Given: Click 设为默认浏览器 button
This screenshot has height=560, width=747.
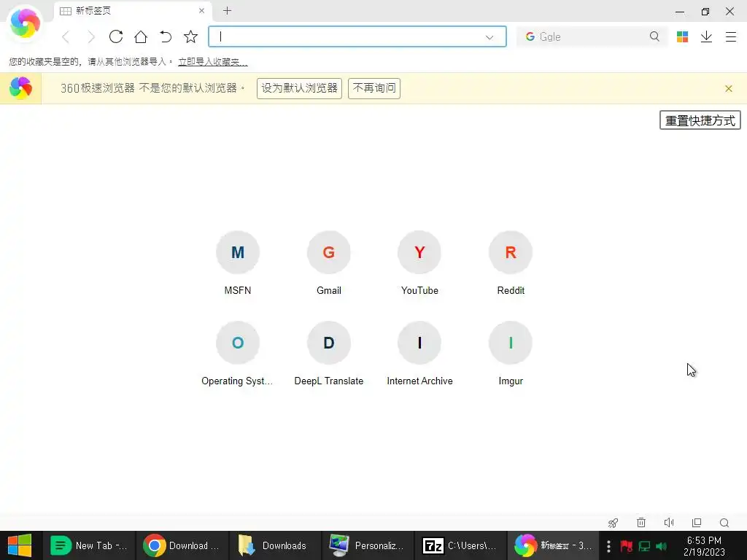Looking at the screenshot, I should (x=299, y=88).
